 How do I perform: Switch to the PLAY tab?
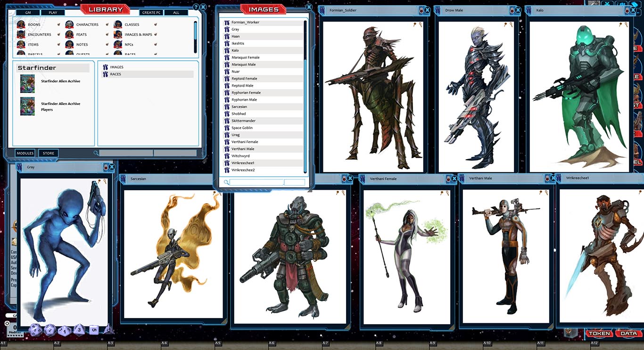click(53, 12)
